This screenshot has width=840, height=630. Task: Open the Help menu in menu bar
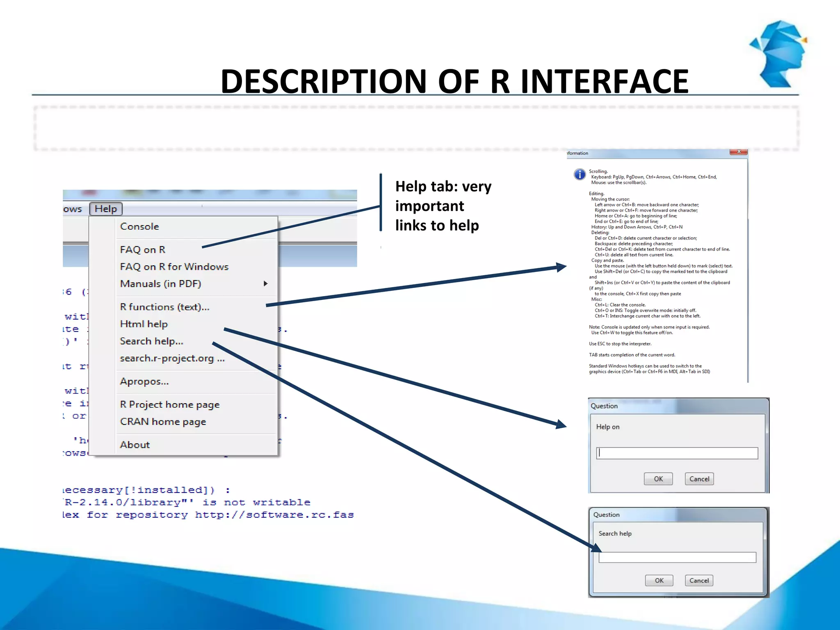pyautogui.click(x=106, y=209)
